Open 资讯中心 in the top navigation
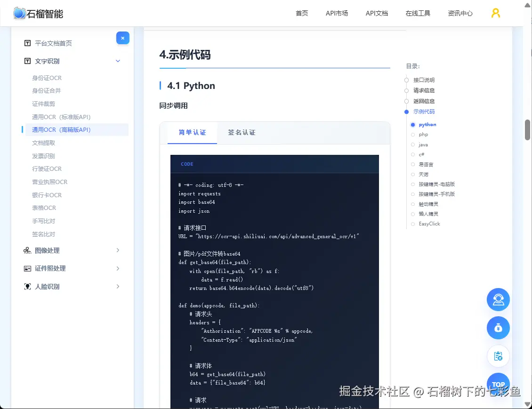 tap(460, 13)
